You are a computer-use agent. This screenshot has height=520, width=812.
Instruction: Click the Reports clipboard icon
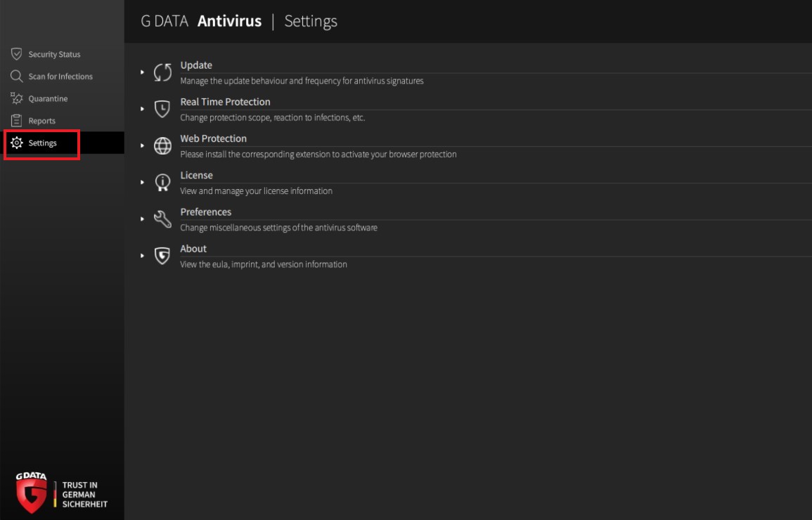click(x=17, y=121)
